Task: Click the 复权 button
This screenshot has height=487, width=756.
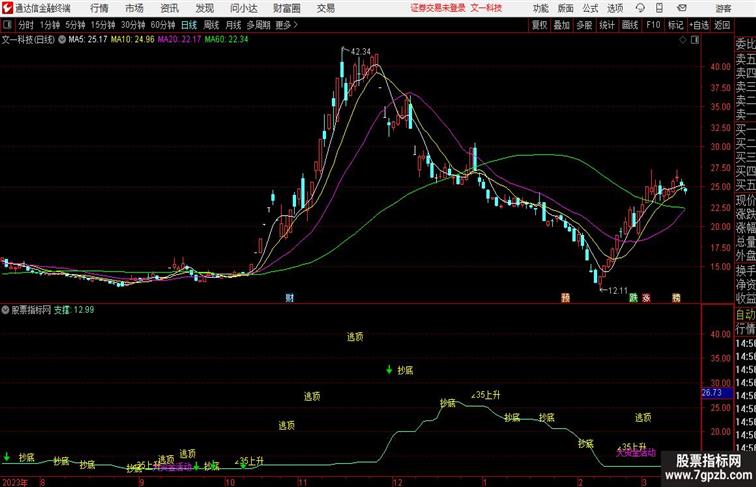Action: pyautogui.click(x=540, y=25)
